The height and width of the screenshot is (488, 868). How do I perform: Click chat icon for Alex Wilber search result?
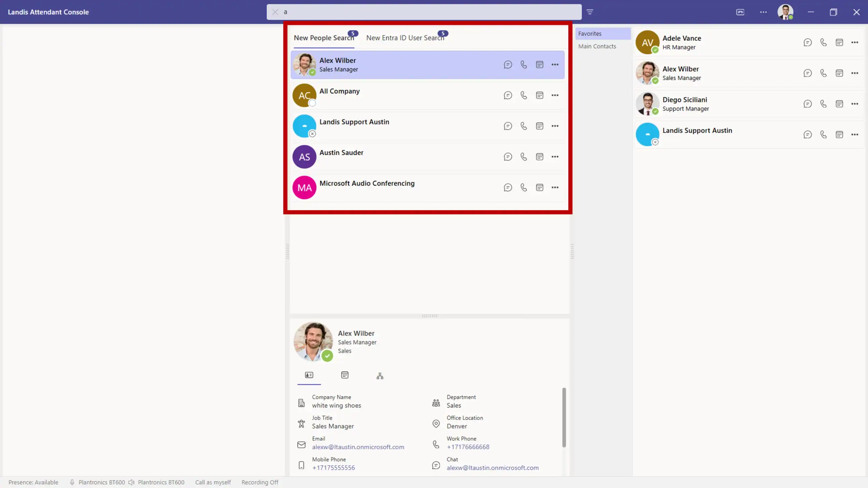(508, 64)
